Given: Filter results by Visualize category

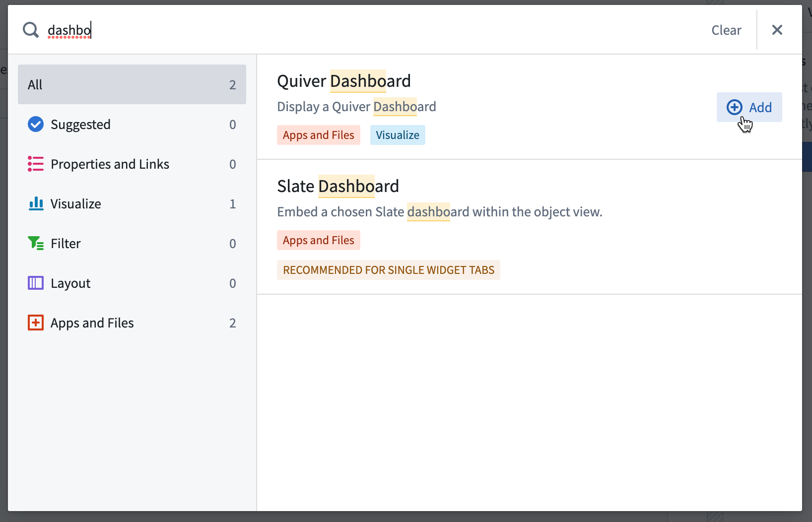Looking at the screenshot, I should (x=132, y=203).
